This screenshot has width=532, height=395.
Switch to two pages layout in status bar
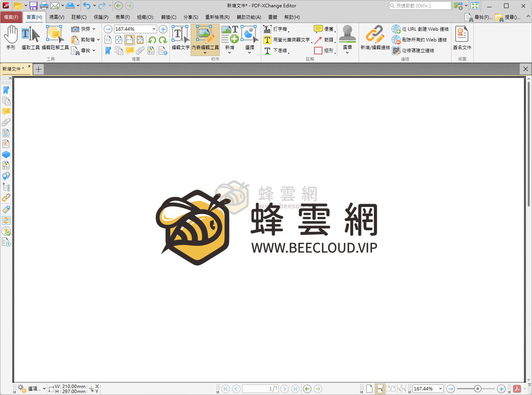pos(390,389)
